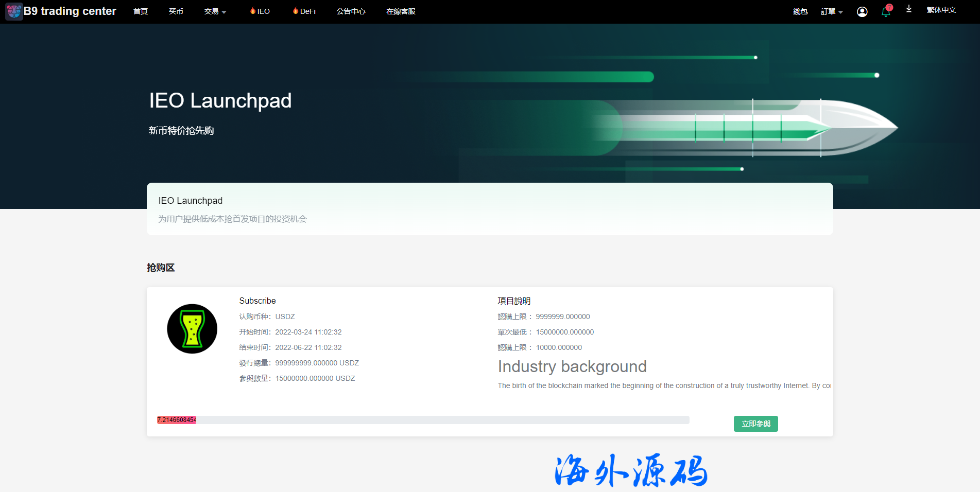Open the 錢包 wallet link
Screen dimensions: 980x492
tap(800, 12)
